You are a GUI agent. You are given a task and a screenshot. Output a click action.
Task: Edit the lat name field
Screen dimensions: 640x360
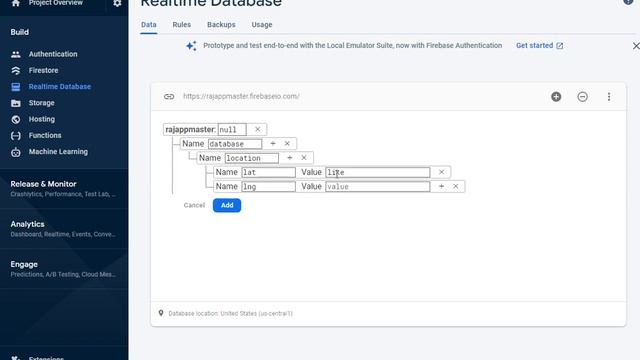click(268, 173)
